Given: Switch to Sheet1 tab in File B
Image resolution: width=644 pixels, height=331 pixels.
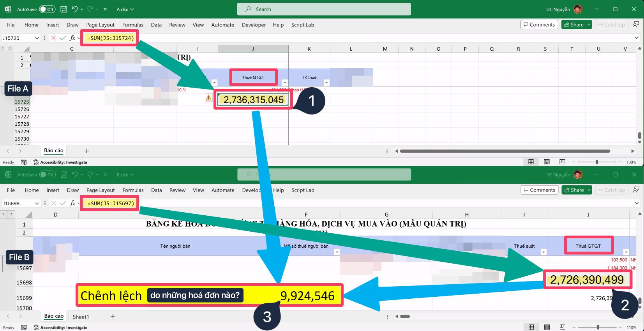Looking at the screenshot, I should 81,317.
